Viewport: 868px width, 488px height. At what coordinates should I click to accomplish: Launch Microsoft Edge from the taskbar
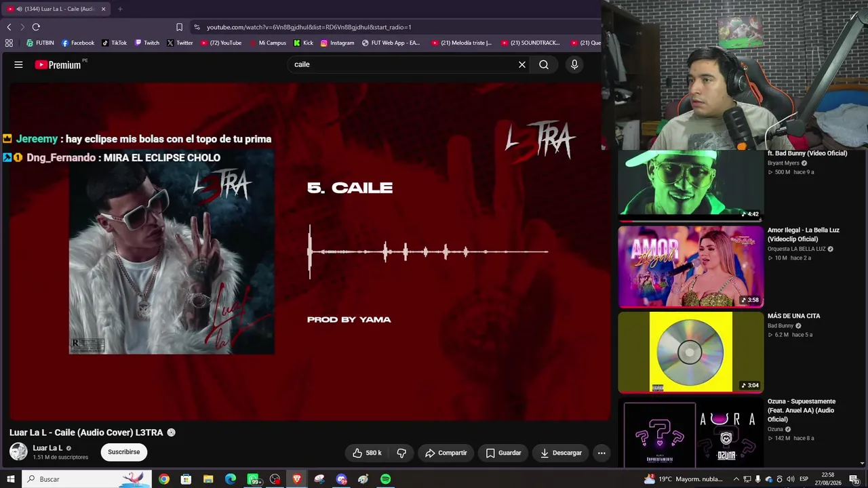pos(231,479)
